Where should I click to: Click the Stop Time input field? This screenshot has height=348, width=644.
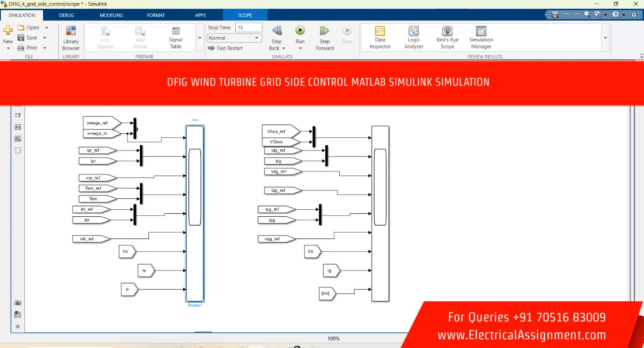248,27
